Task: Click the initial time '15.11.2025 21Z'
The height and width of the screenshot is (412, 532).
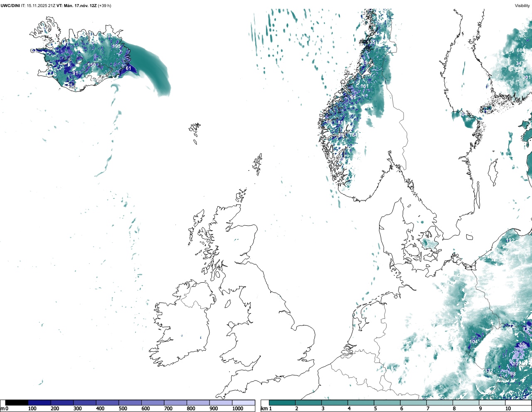Action: click(41, 5)
